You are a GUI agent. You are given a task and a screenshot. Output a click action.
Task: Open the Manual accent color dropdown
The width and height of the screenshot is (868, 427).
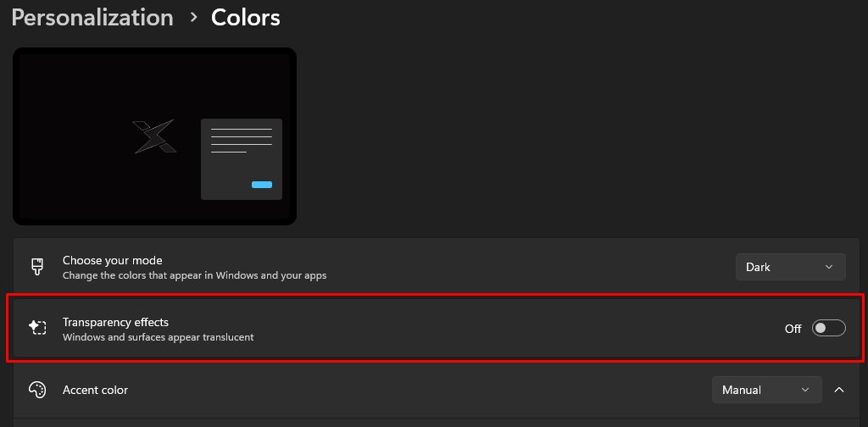pos(766,390)
